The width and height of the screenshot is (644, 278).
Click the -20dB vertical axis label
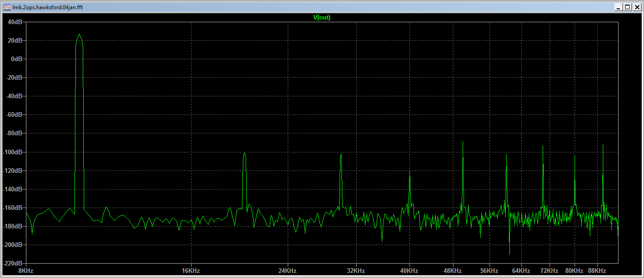coord(14,78)
